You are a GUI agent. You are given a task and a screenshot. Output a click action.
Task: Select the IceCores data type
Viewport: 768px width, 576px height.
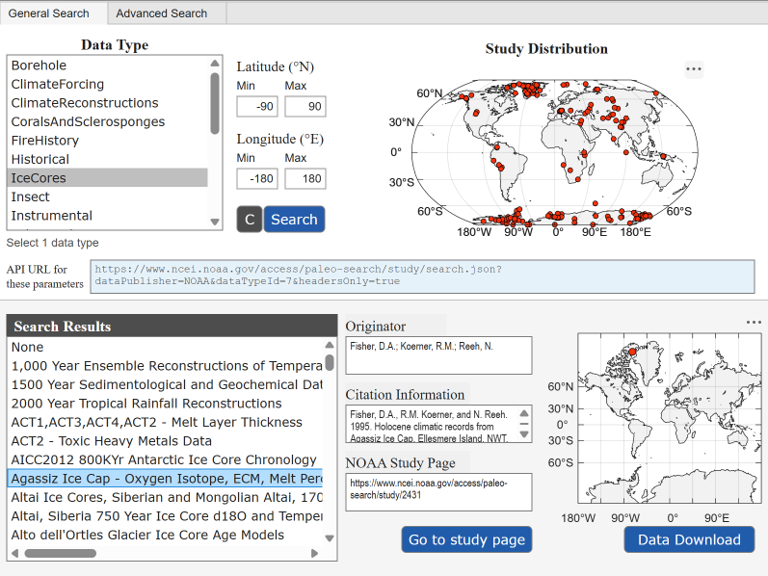pyautogui.click(x=107, y=178)
